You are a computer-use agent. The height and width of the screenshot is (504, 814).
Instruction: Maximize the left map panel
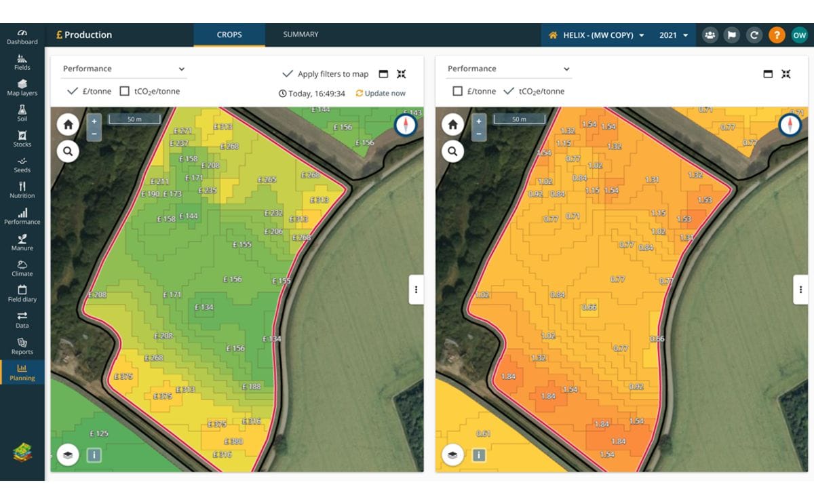[x=383, y=74]
